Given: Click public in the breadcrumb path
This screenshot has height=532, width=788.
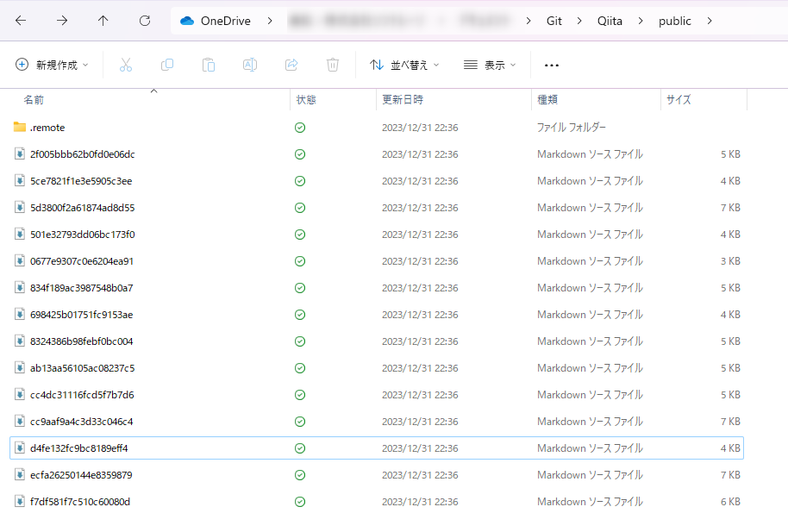Looking at the screenshot, I should click(674, 21).
